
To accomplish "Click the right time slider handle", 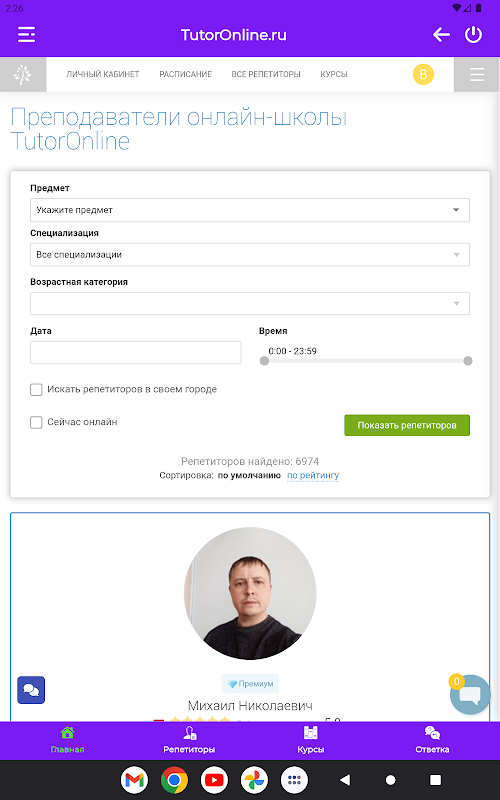I will pyautogui.click(x=468, y=361).
